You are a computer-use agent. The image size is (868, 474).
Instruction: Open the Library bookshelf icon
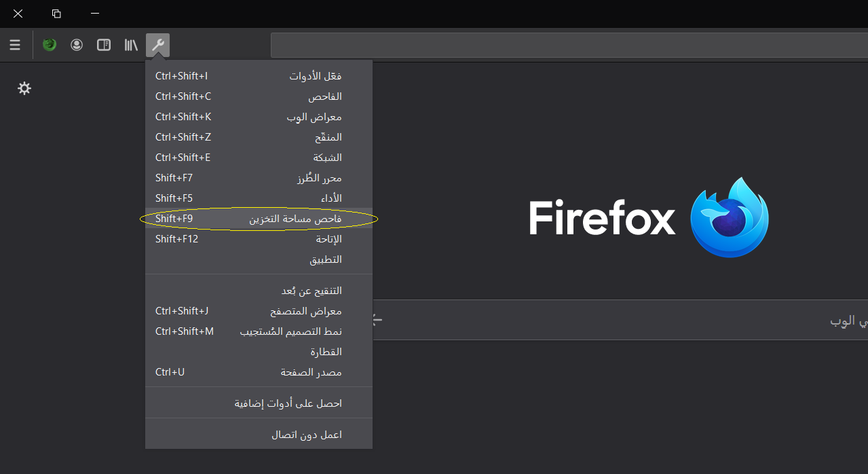pos(131,45)
